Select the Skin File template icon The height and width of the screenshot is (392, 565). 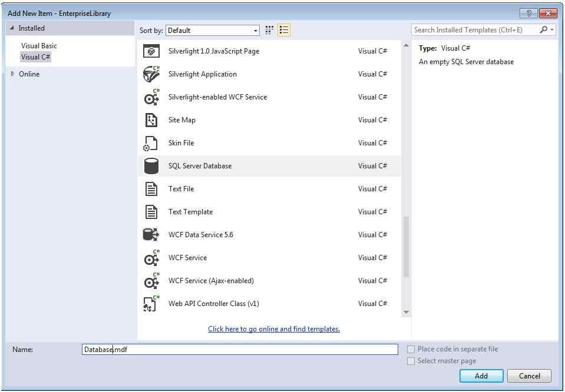pyautogui.click(x=151, y=142)
